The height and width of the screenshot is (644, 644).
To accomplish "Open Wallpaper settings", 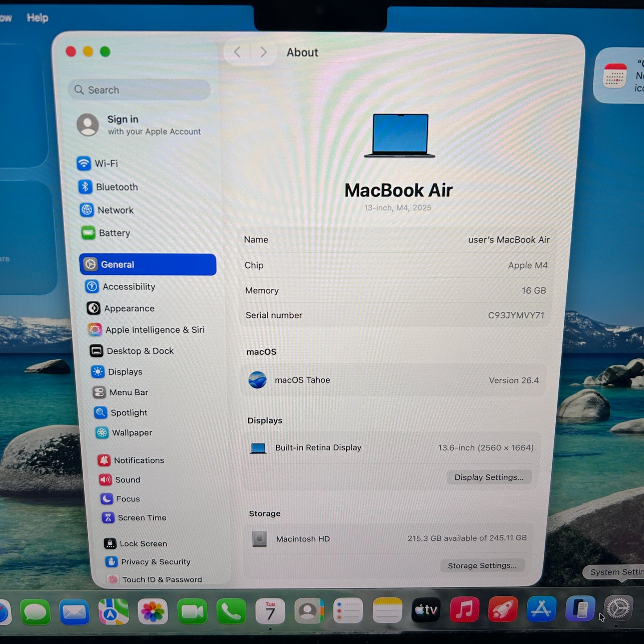I will coord(131,433).
